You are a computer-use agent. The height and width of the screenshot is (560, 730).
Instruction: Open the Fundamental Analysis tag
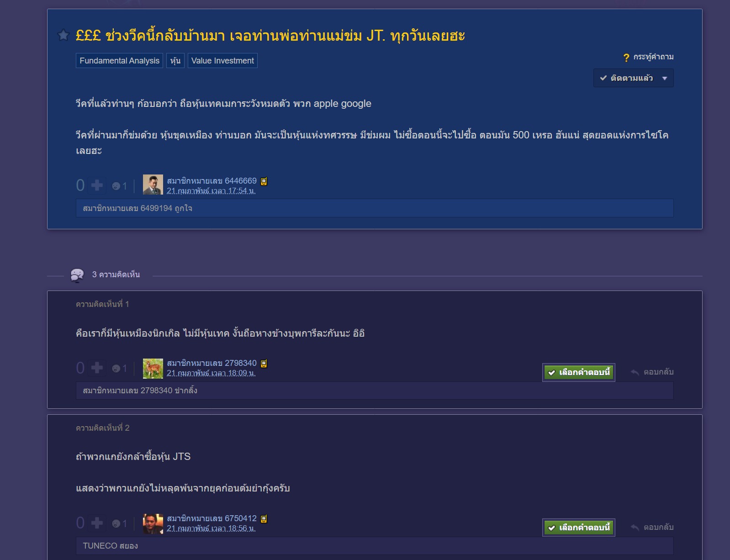tap(120, 61)
